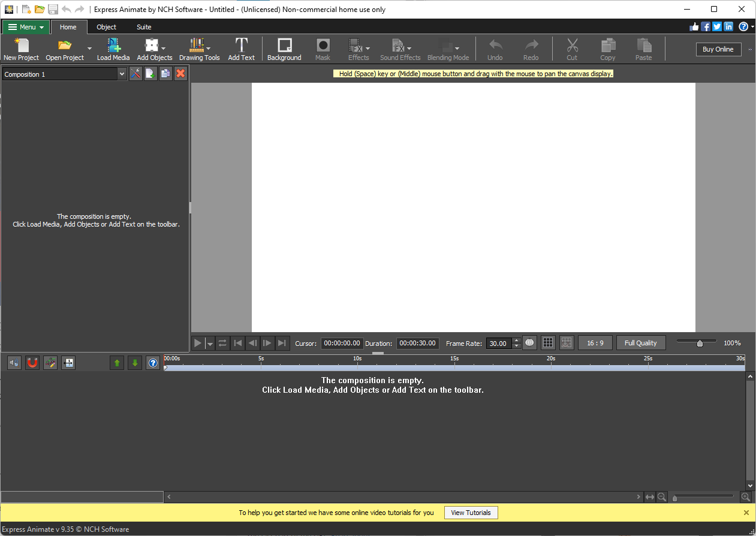Toggle the timeline audio mute button
Screen dimensions: 756x536
[x=14, y=363]
